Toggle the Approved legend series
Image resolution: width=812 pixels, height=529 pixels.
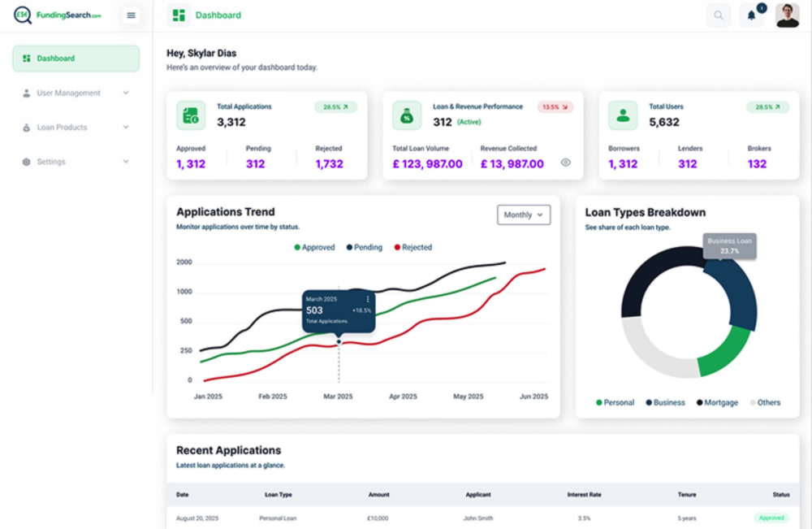pyautogui.click(x=314, y=247)
